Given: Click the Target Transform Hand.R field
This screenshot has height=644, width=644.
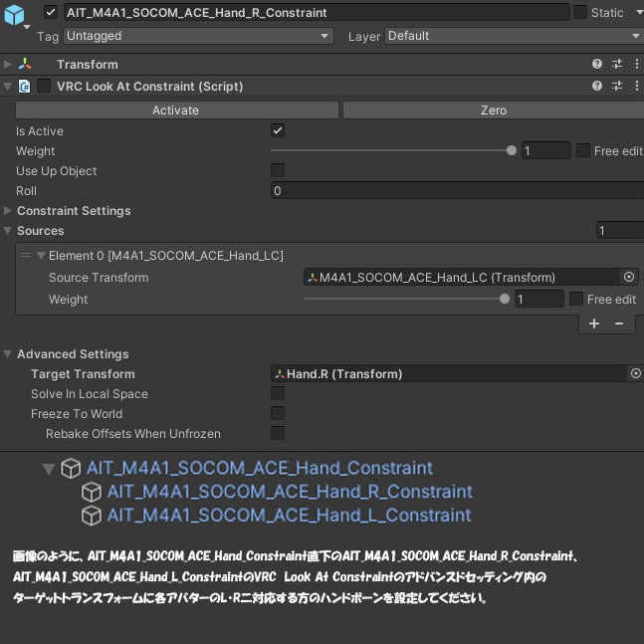Looking at the screenshot, I should click(x=449, y=373).
